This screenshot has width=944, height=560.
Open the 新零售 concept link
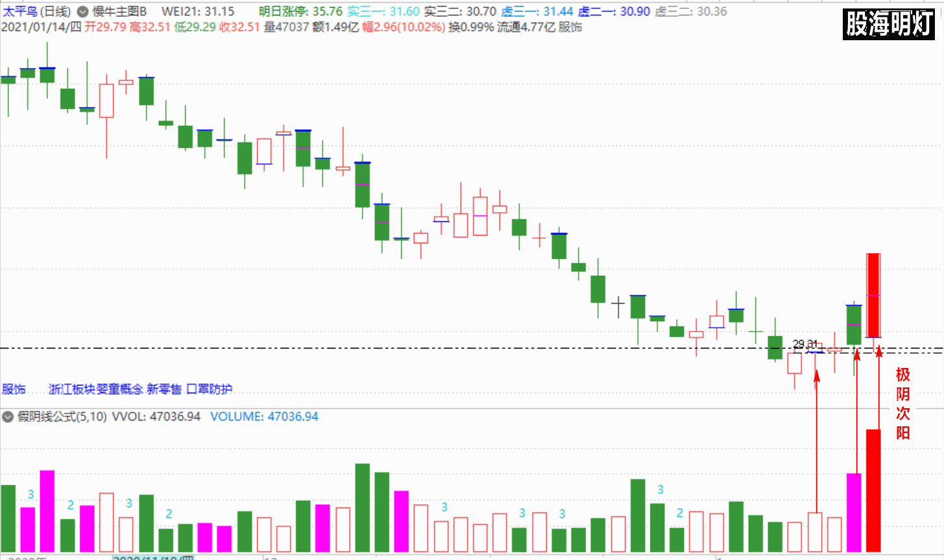164,389
